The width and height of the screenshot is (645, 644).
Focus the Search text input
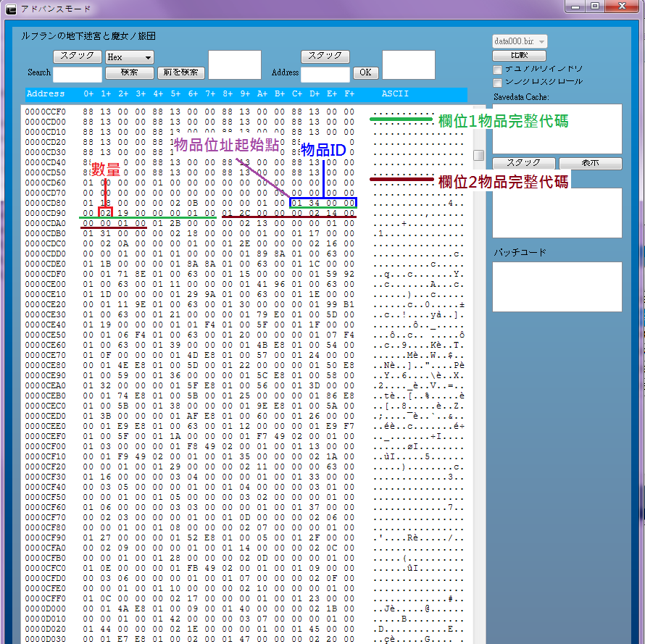78,74
